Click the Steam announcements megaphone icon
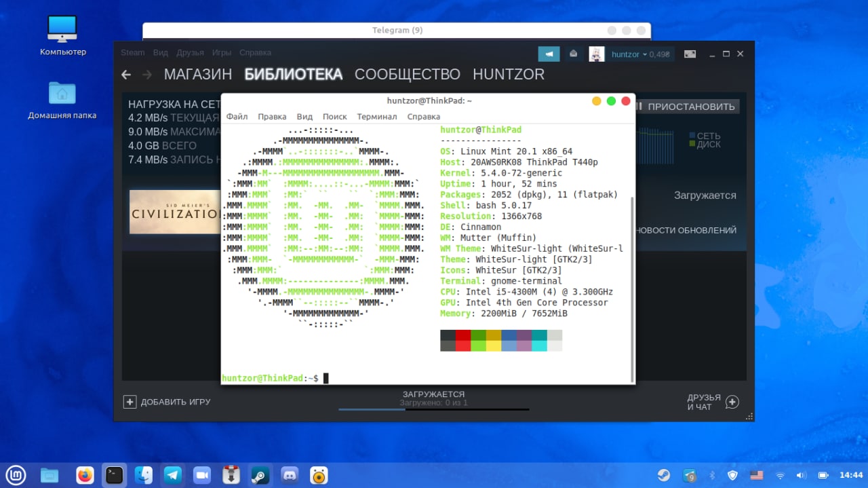Image resolution: width=868 pixels, height=488 pixels. click(x=549, y=54)
